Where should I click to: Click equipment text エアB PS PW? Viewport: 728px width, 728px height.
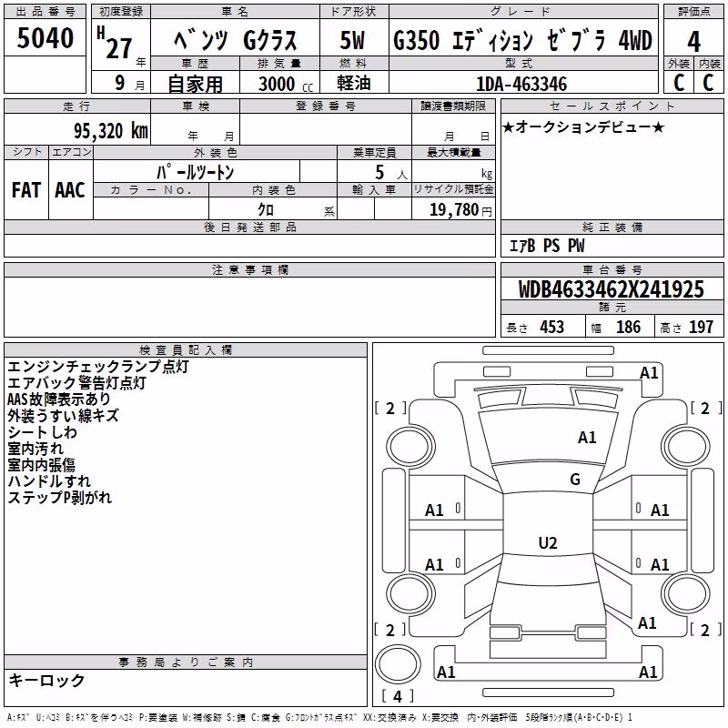(547, 246)
